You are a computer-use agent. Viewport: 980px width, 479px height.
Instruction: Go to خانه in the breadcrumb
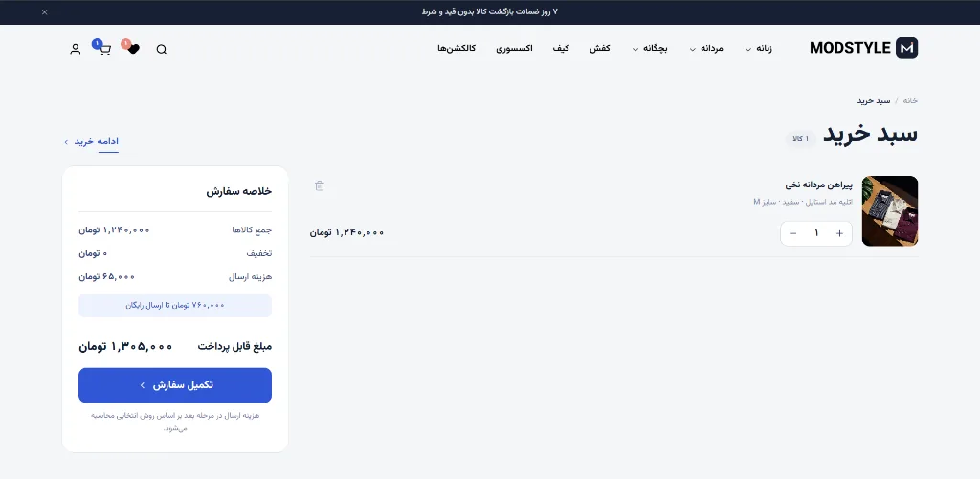(x=911, y=100)
